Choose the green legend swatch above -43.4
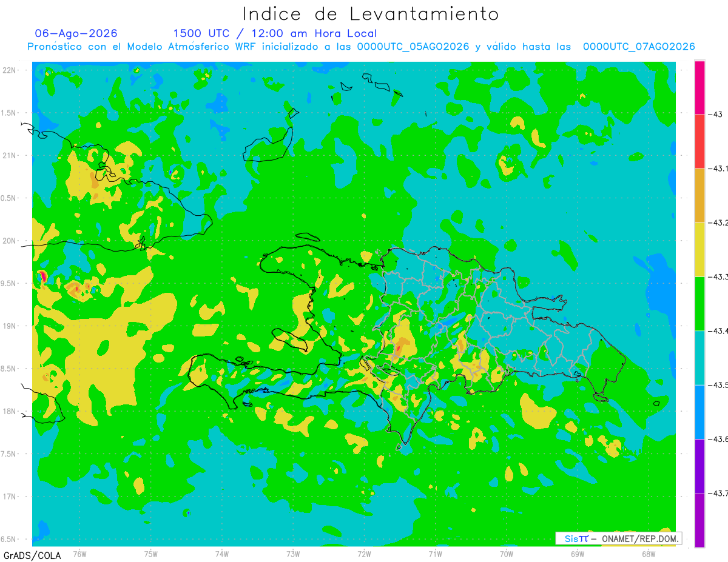This screenshot has height=562, width=728. (699, 304)
